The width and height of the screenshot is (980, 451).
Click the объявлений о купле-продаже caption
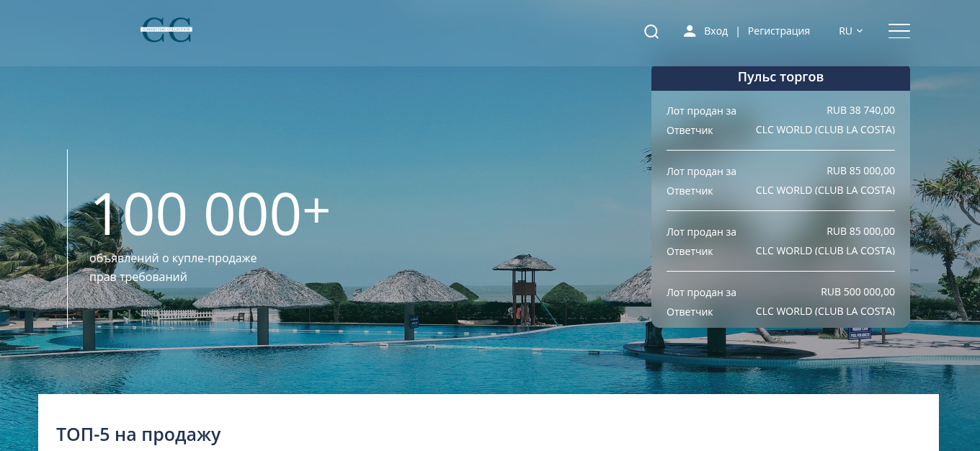tap(173, 258)
